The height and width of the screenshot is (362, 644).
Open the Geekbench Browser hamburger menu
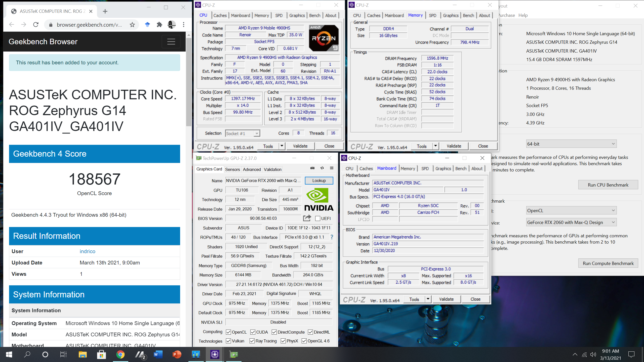pos(171,41)
